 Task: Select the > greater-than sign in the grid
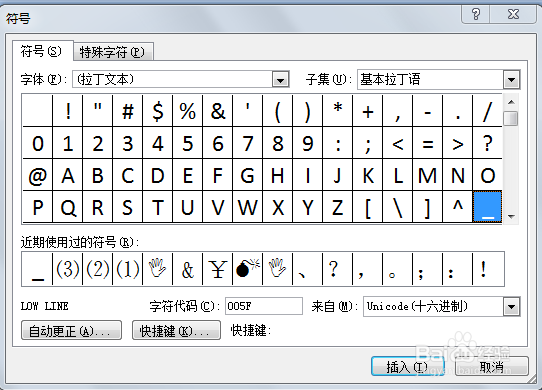click(x=458, y=143)
